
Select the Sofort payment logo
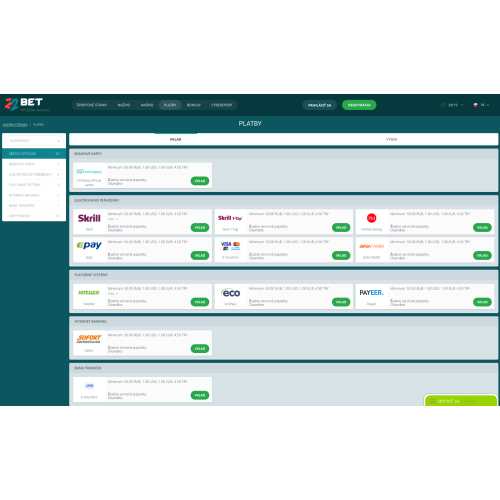point(89,339)
